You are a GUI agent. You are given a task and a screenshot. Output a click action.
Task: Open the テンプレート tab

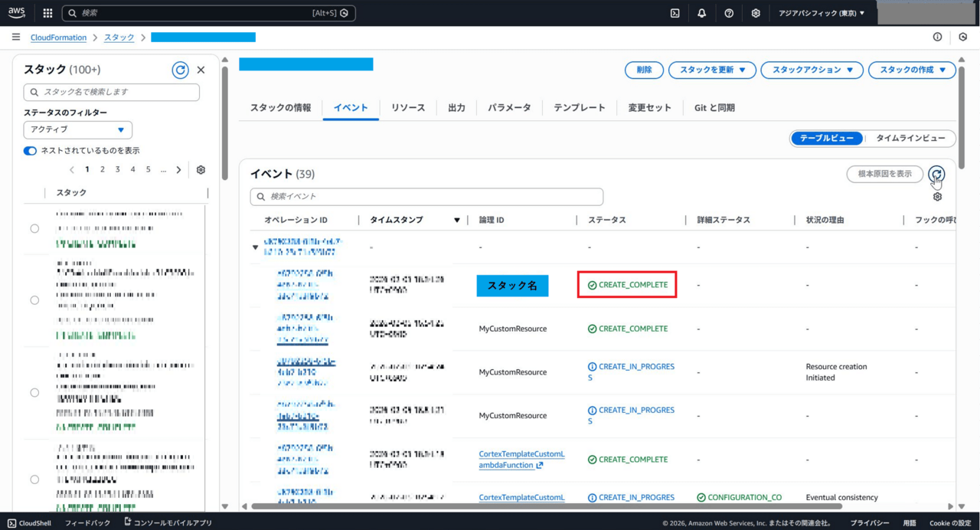(x=579, y=108)
